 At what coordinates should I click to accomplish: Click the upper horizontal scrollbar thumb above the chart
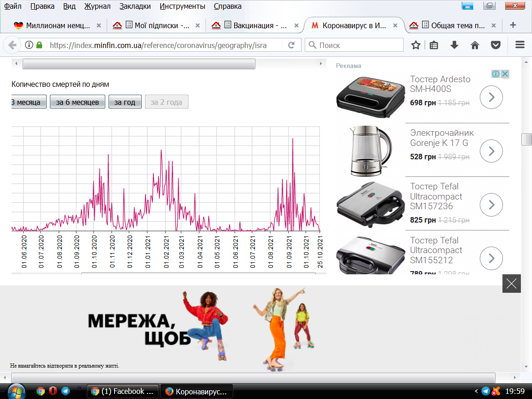[x=139, y=64]
